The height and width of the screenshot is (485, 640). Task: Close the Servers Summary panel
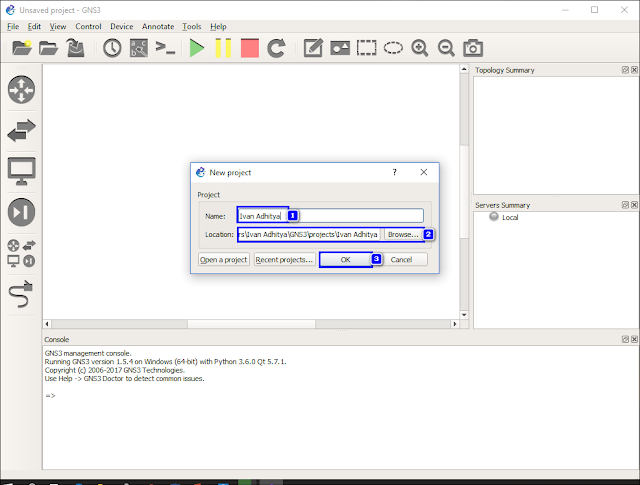tap(634, 205)
